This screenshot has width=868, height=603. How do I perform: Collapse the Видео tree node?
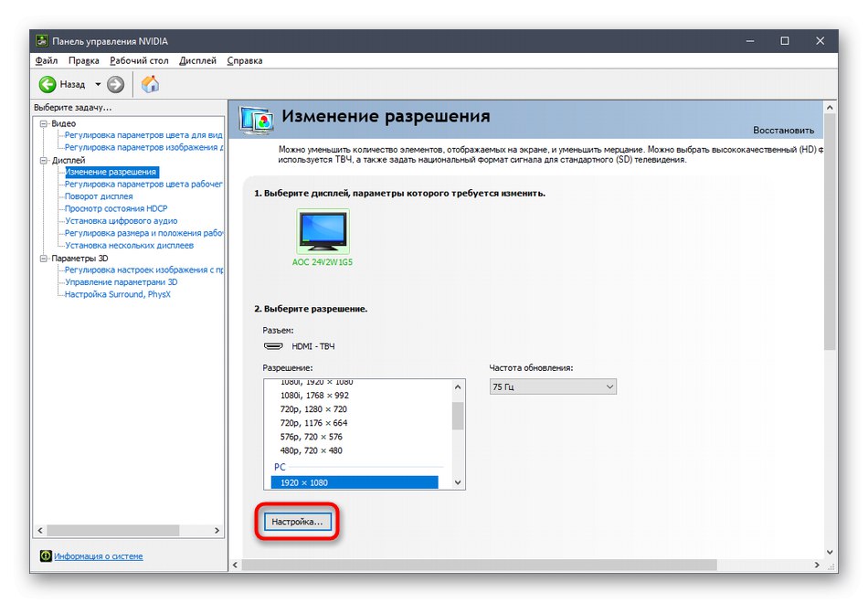44,123
